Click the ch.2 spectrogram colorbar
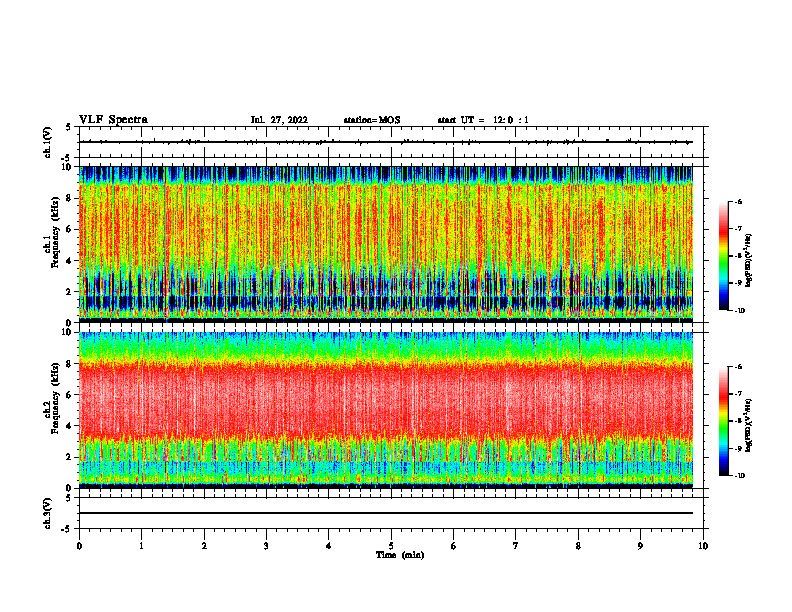Image resolution: width=792 pixels, height=612 pixels. (723, 421)
